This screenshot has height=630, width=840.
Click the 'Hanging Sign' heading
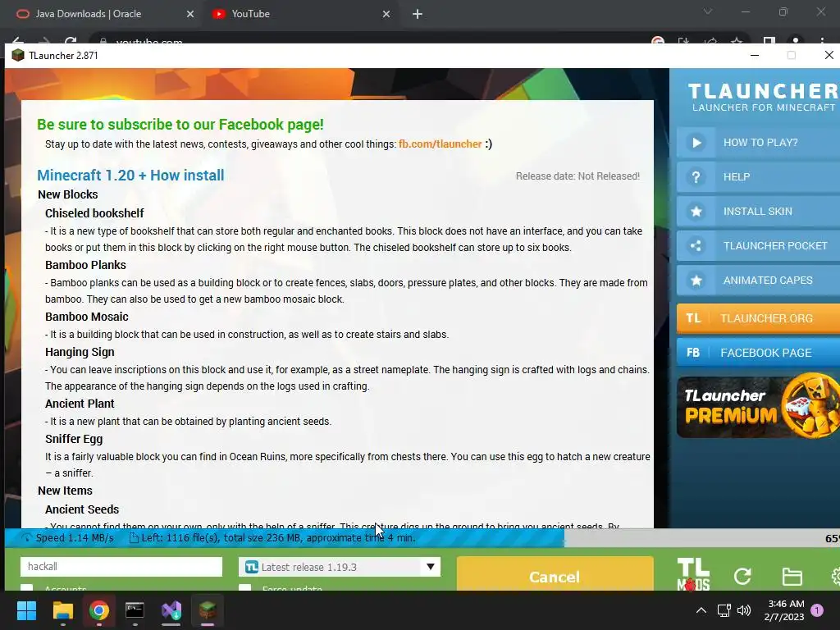[x=80, y=352]
